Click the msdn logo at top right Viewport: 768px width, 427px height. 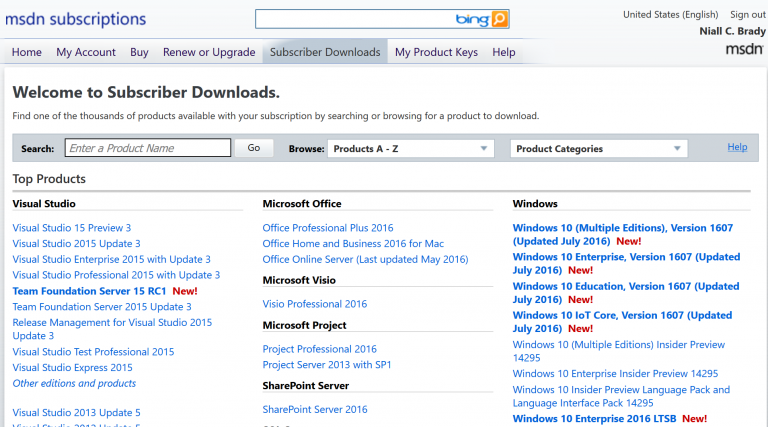point(745,50)
